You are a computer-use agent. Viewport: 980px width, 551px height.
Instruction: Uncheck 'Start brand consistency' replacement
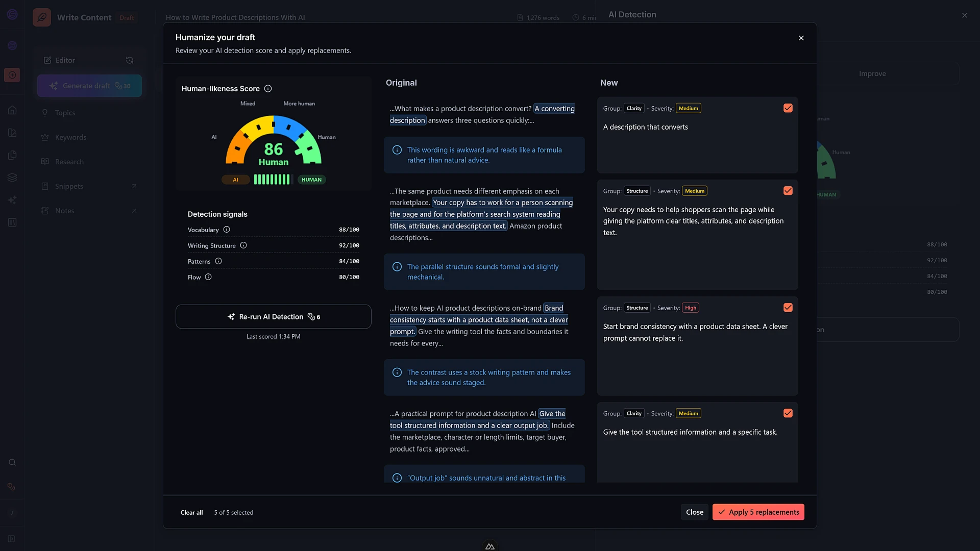[788, 308]
